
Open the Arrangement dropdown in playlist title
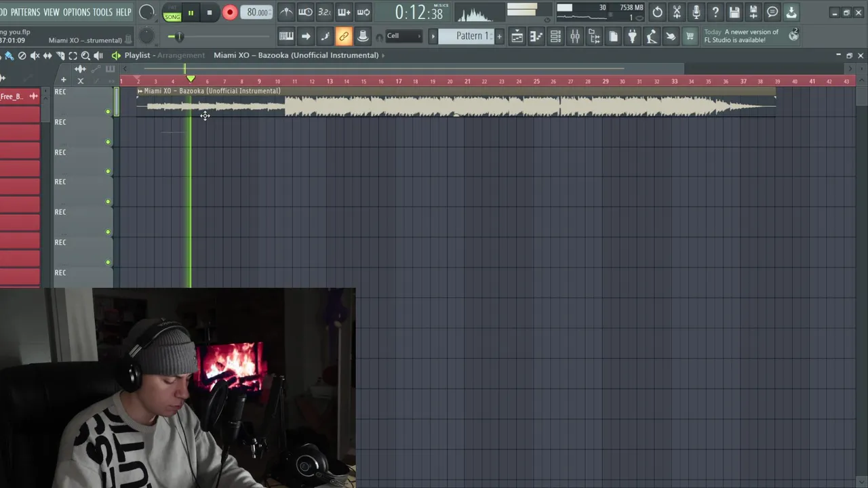click(x=180, y=56)
